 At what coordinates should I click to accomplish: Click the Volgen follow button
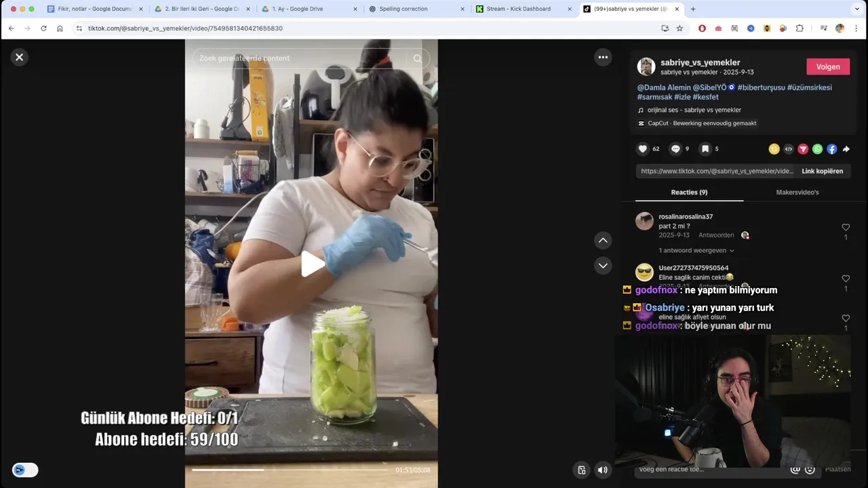pyautogui.click(x=828, y=66)
